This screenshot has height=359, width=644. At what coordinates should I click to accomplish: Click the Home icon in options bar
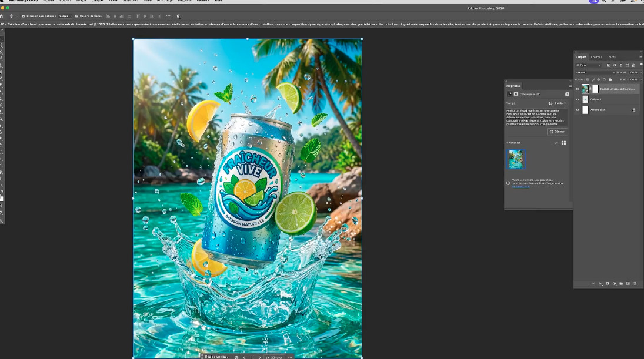[x=2, y=16]
